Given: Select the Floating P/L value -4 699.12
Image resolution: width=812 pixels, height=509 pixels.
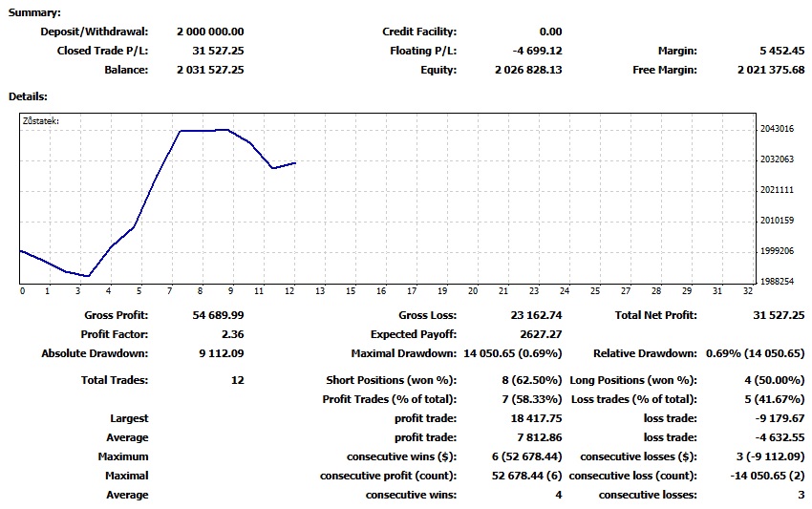Looking at the screenshot, I should (x=537, y=51).
